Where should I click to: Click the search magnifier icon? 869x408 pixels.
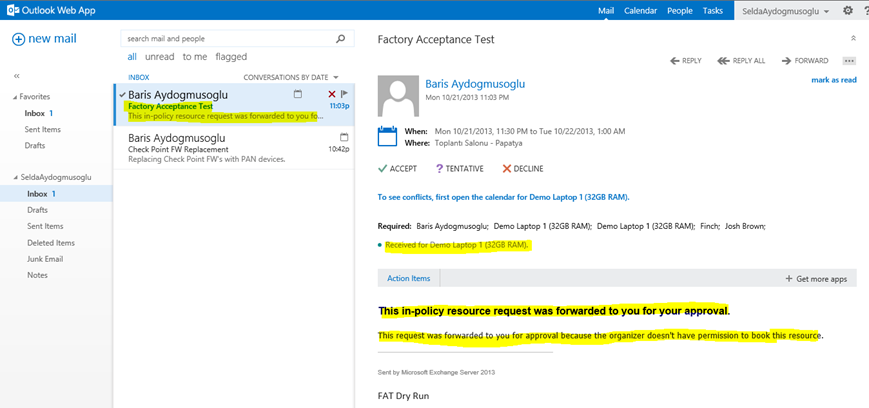341,39
